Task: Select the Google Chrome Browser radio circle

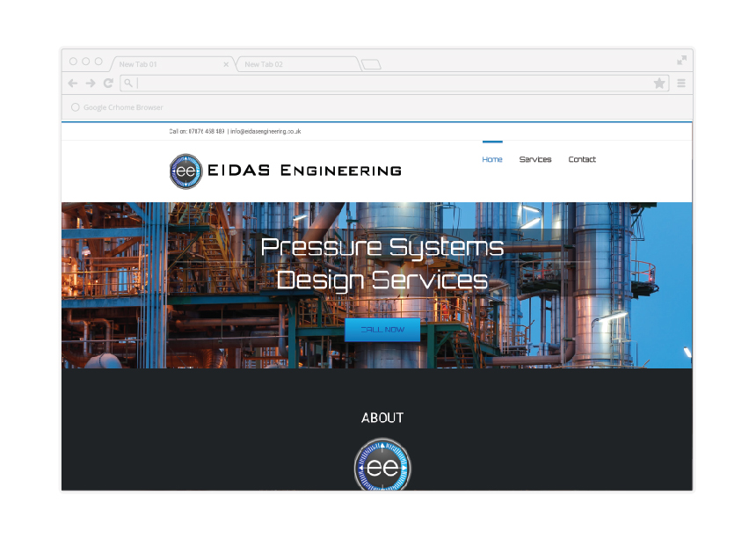Action: pos(75,107)
